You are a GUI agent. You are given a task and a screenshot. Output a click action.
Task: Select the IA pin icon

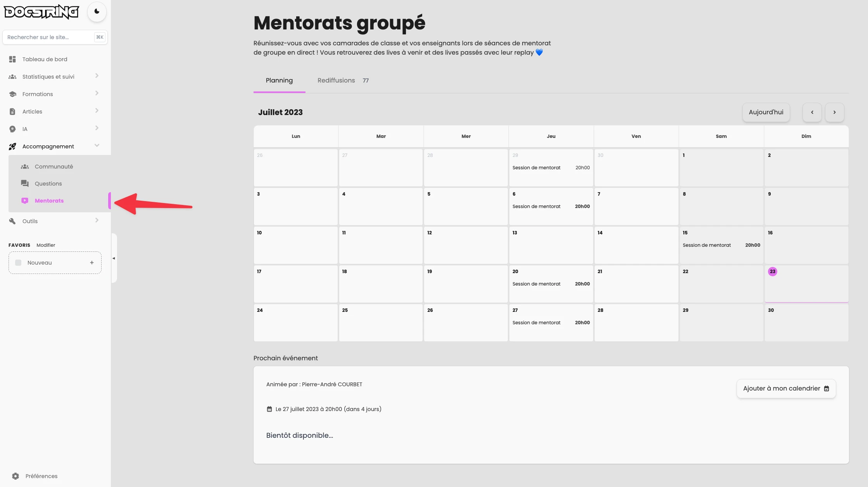(x=12, y=129)
